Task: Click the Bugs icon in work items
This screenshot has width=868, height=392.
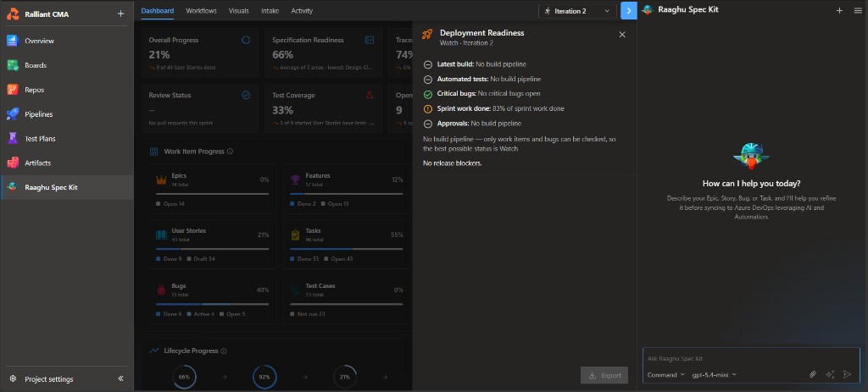Action: (x=161, y=290)
